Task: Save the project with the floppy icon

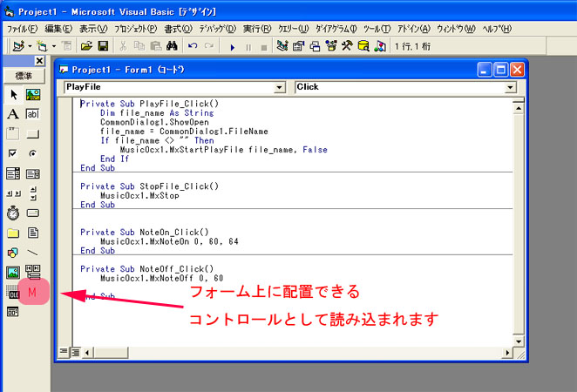Action: click(x=104, y=46)
